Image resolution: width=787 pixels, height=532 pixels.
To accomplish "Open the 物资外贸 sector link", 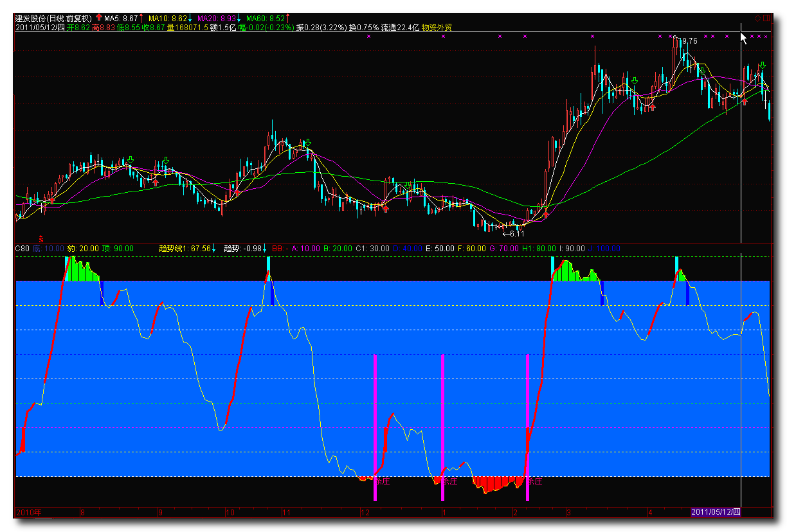I will (437, 28).
